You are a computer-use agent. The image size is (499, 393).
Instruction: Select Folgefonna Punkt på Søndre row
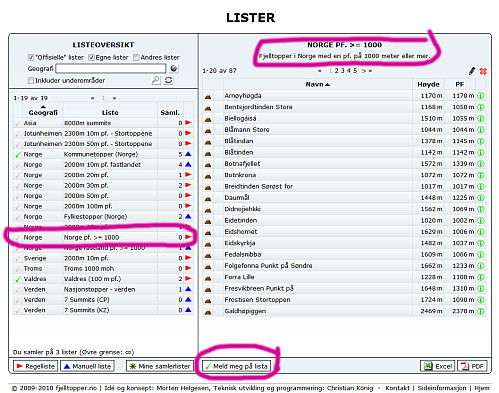tap(344, 266)
